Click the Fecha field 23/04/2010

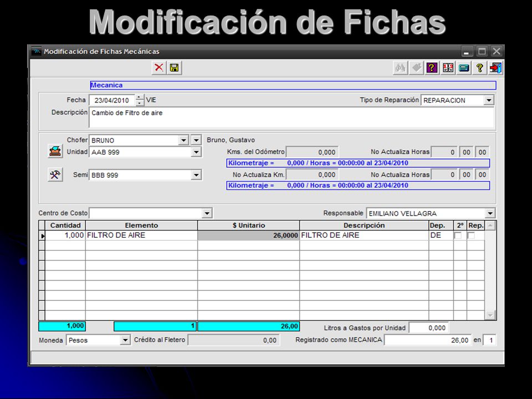(x=112, y=100)
